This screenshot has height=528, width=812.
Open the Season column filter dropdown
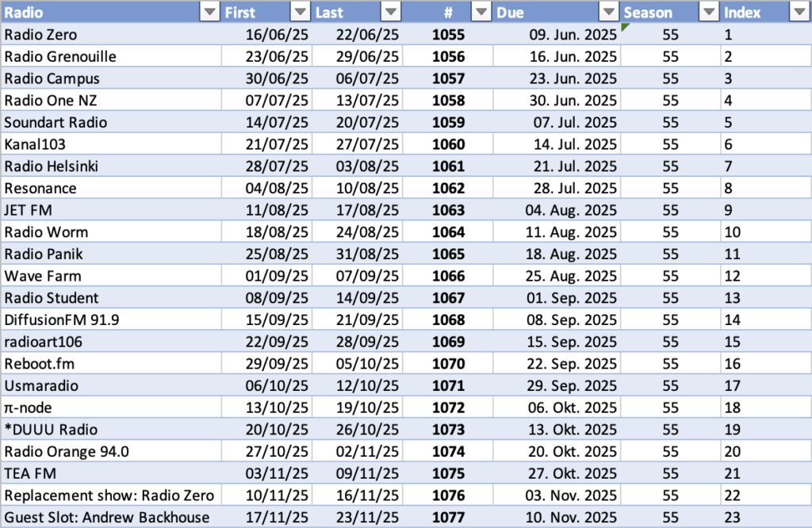709,13
